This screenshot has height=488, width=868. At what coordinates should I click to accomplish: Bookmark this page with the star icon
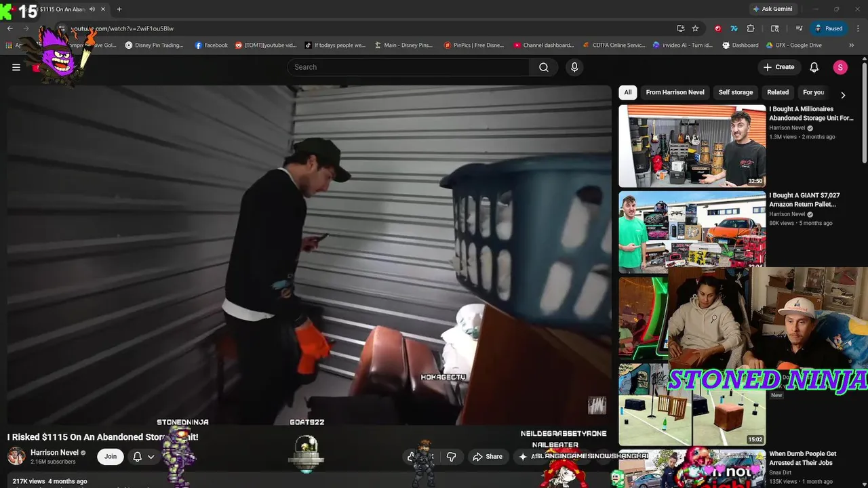(695, 28)
